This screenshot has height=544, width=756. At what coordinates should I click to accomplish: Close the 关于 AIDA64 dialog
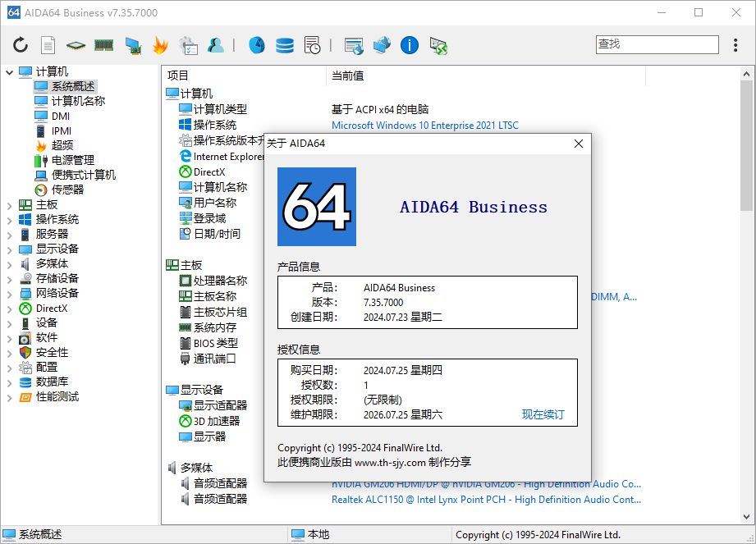click(x=578, y=144)
